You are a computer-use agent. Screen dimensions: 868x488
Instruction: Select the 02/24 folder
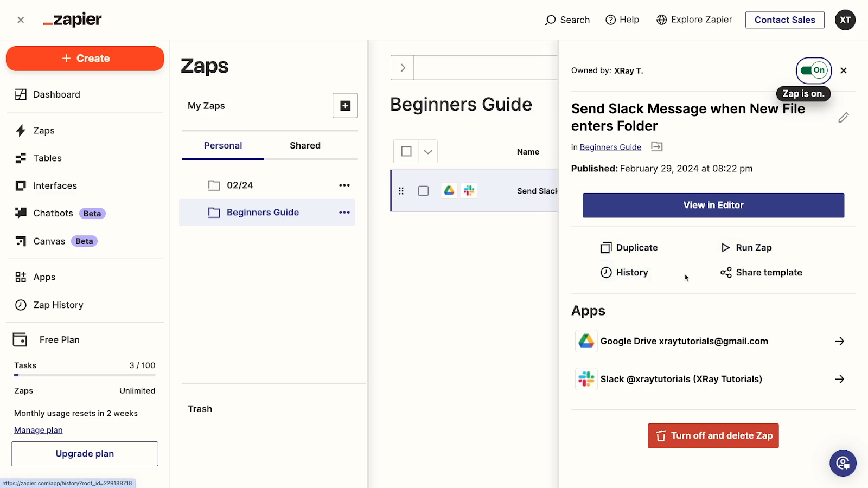(240, 185)
